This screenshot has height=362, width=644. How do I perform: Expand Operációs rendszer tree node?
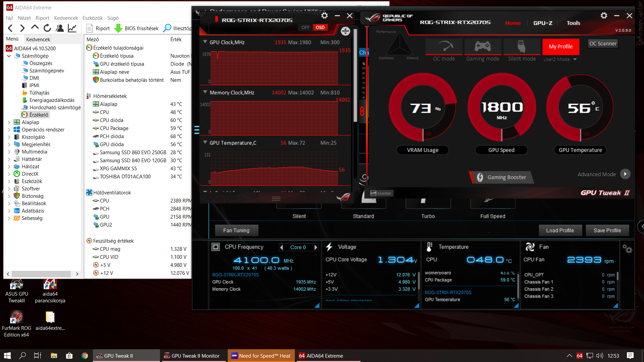pyautogui.click(x=9, y=130)
